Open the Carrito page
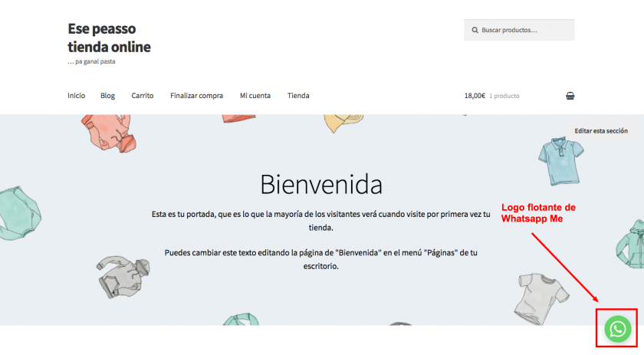644x355 pixels. [x=143, y=96]
